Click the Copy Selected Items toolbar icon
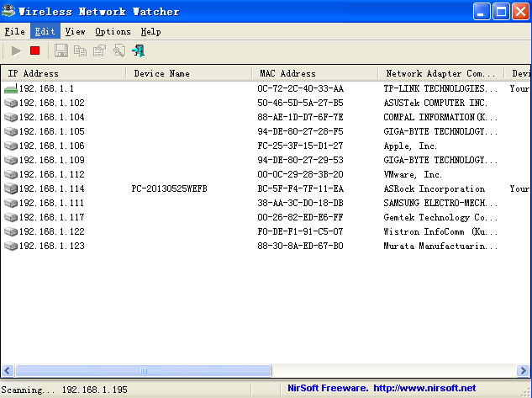Screen dimensions: 532x398 tap(80, 51)
